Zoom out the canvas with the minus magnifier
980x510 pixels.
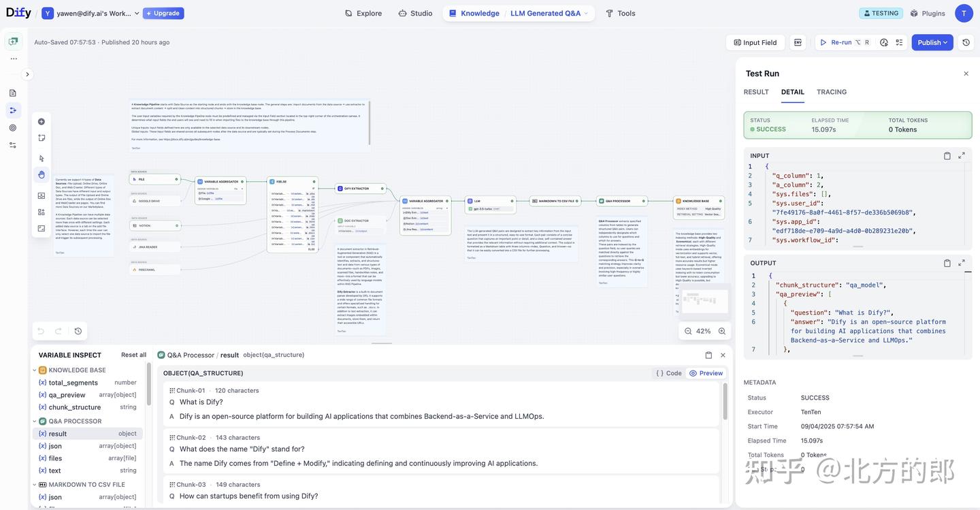[688, 331]
